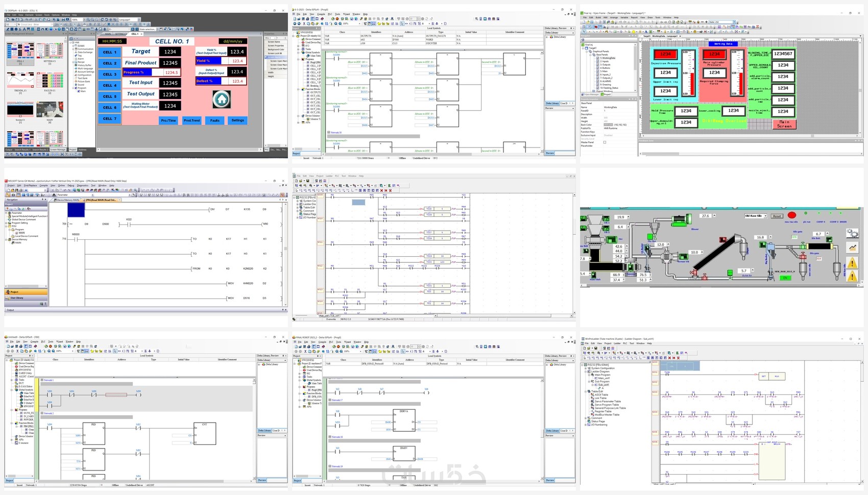Open the gear settings icon on the silo SCADA screen
The height and width of the screenshot is (495, 868).
(x=852, y=233)
